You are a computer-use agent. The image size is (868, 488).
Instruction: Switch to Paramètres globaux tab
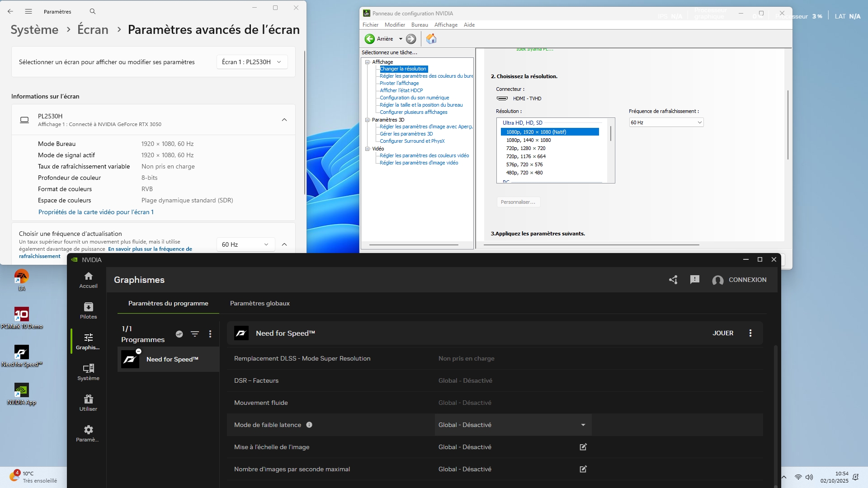tap(259, 303)
